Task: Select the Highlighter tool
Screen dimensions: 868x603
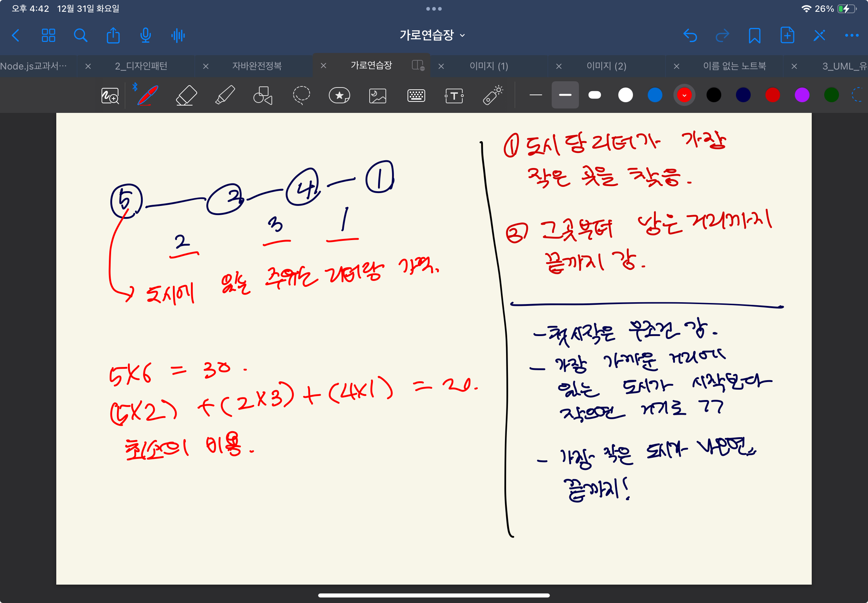Action: point(225,95)
